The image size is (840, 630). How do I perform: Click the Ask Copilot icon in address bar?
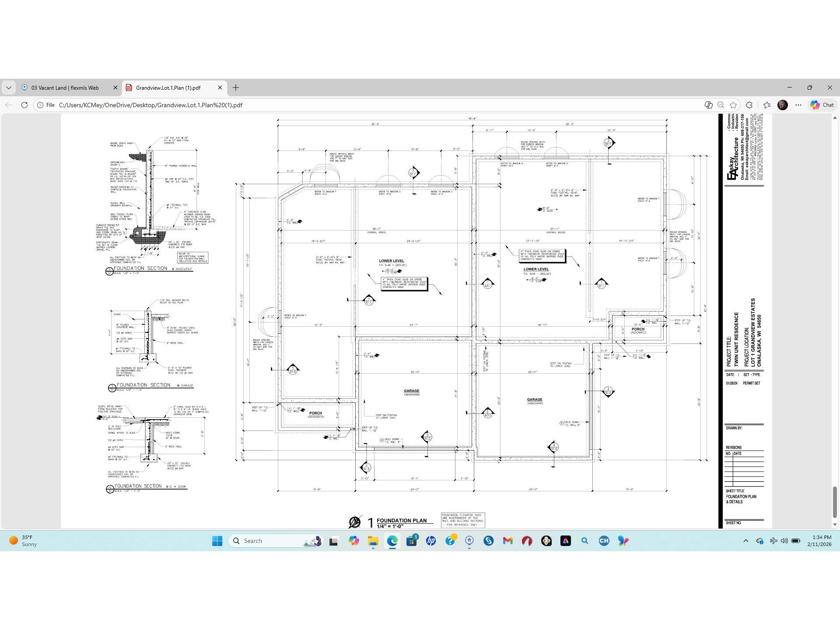tap(708, 105)
